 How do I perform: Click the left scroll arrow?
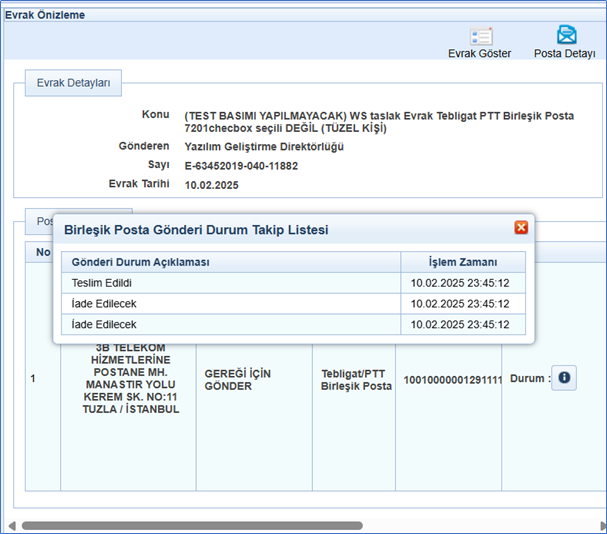click(10, 525)
